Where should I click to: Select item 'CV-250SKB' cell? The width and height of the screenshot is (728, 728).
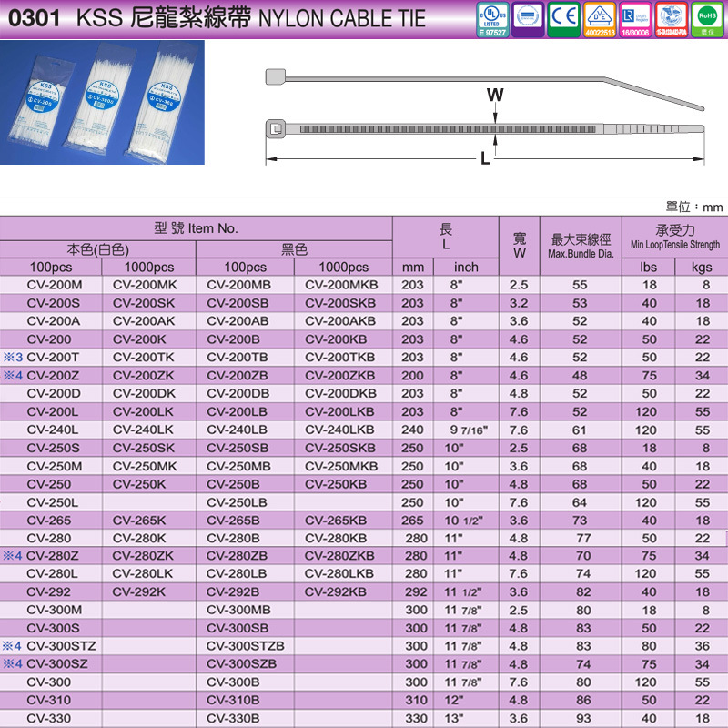click(339, 448)
